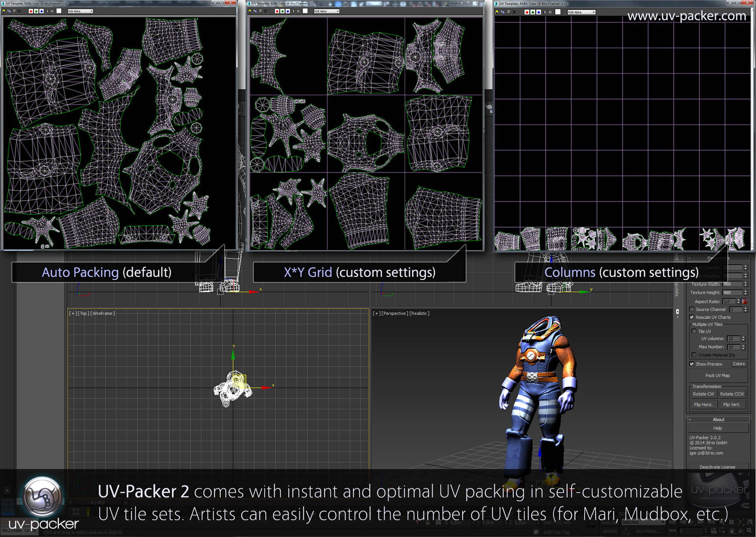Click Clear (X) icon in X*Y Grid window

click(266, 11)
